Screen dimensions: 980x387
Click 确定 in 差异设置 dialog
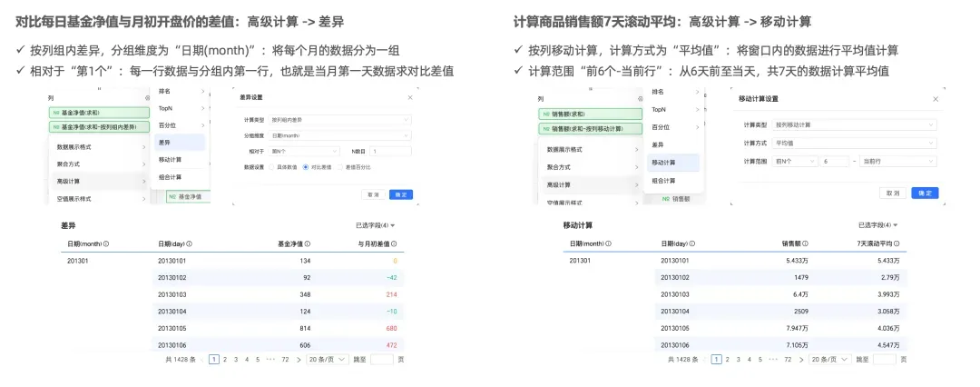pyautogui.click(x=401, y=194)
